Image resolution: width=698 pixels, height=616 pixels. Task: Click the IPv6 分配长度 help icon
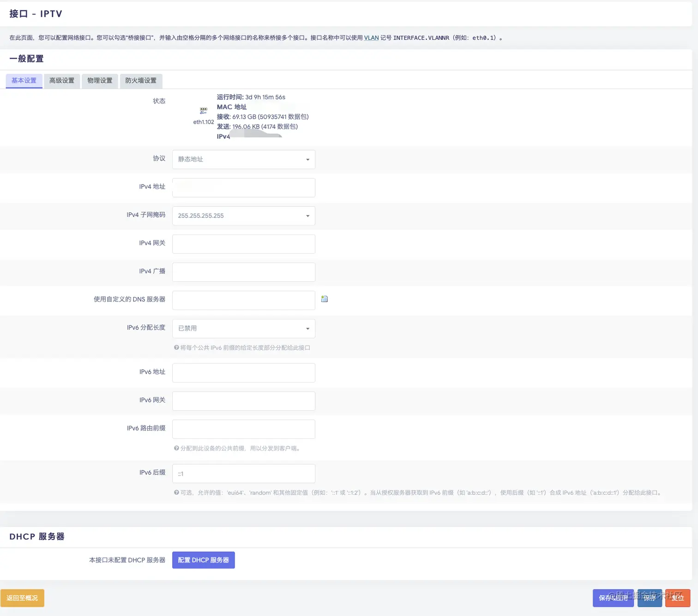176,347
